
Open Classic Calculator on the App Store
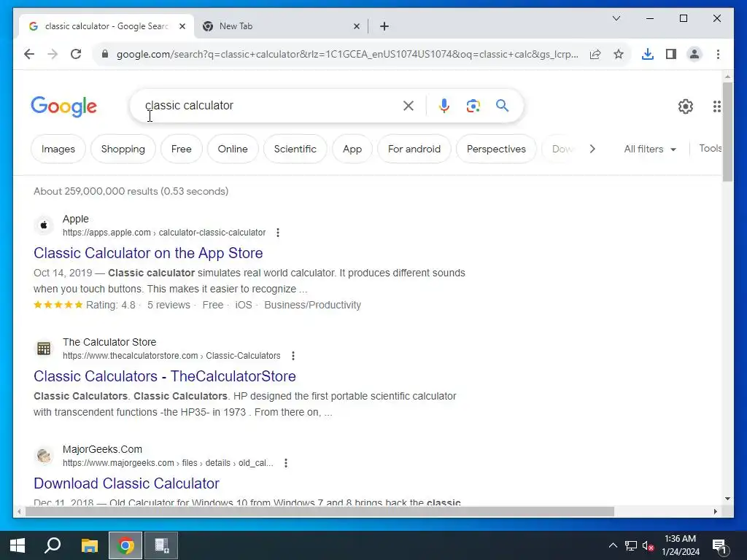148,253
